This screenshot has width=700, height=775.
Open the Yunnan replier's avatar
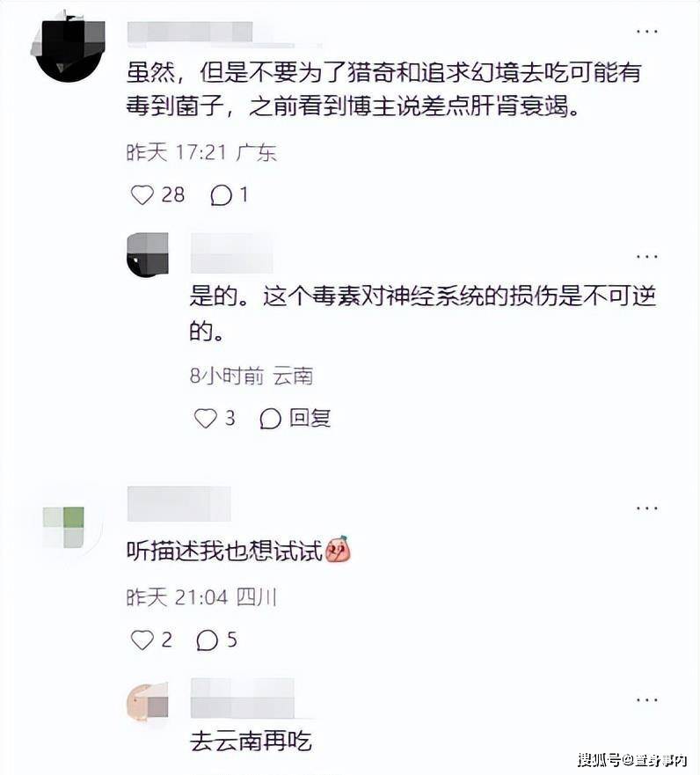pyautogui.click(x=148, y=254)
